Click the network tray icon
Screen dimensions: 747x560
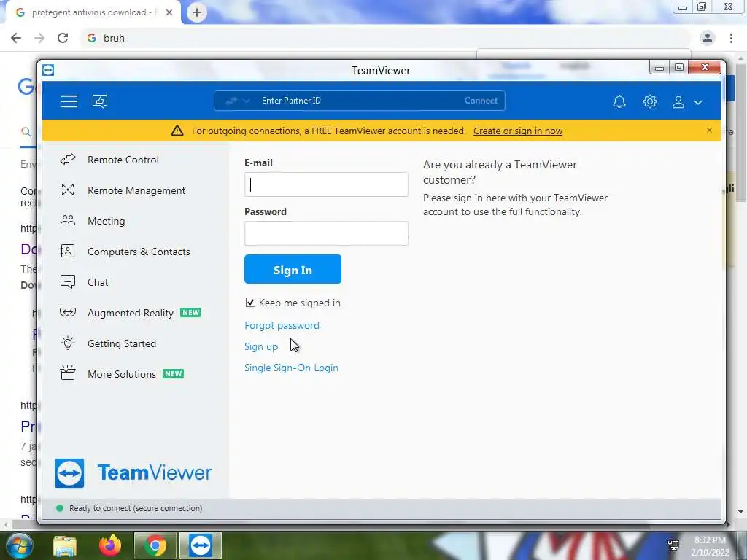[x=673, y=545]
